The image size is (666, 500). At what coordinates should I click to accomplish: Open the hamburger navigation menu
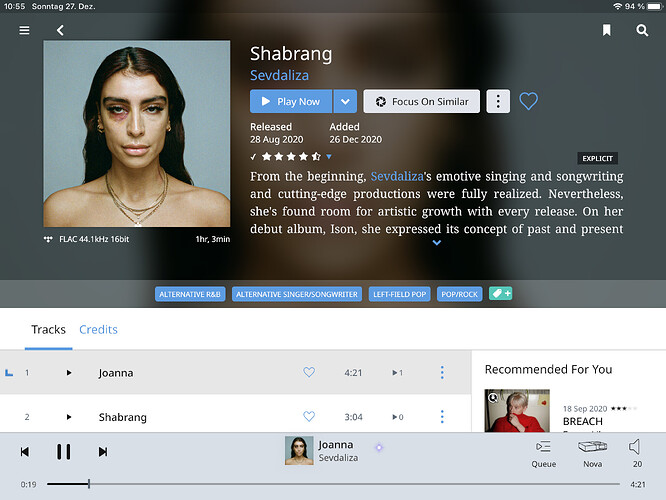(x=24, y=30)
